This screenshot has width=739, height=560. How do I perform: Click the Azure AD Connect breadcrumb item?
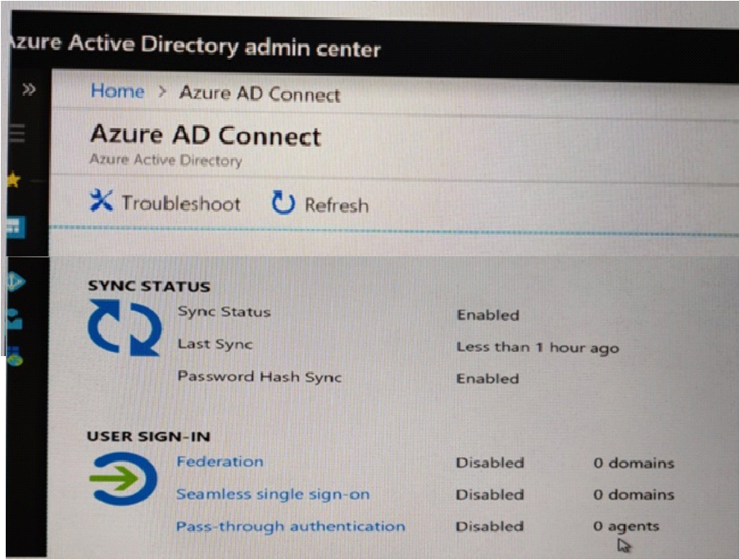260,93
